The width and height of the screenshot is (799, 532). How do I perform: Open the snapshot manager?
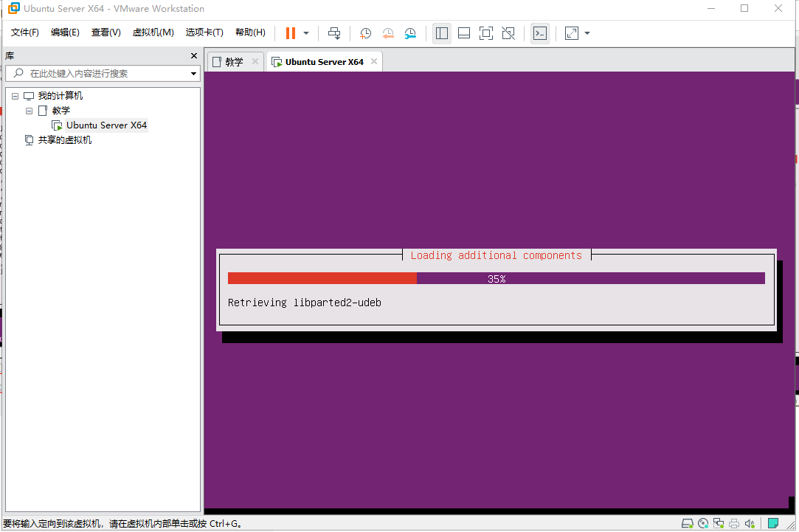point(410,34)
